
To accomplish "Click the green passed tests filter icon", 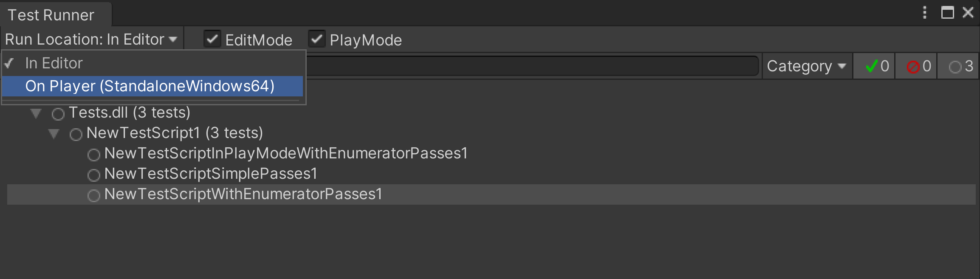I will coord(872,66).
